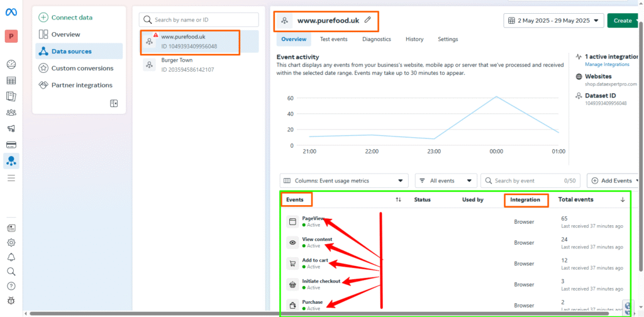Open the all tools hamburger menu icon

(x=11, y=178)
